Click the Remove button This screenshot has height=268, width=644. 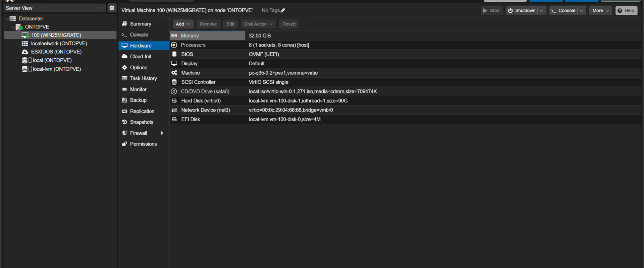pyautogui.click(x=208, y=24)
